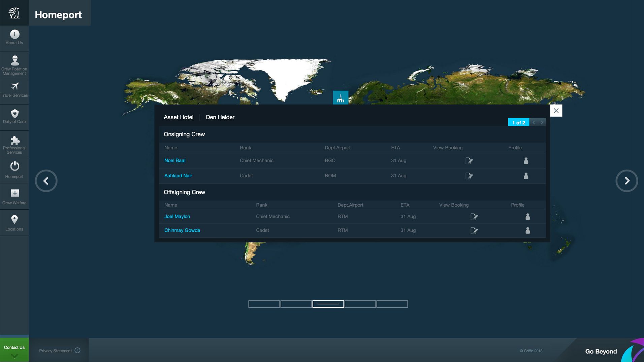The width and height of the screenshot is (644, 362).
Task: Select the second slide indicator
Action: point(296,304)
